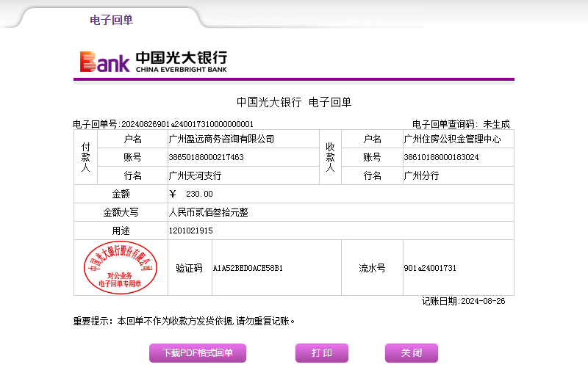Click the 记账日期 2024-08-26 text
The width and height of the screenshot is (588, 392).
(x=463, y=301)
